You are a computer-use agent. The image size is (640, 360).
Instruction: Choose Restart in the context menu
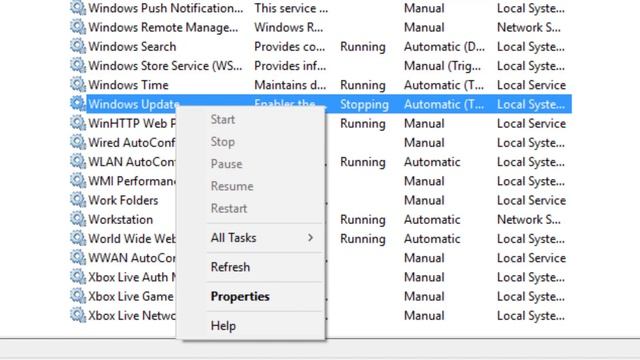[229, 208]
